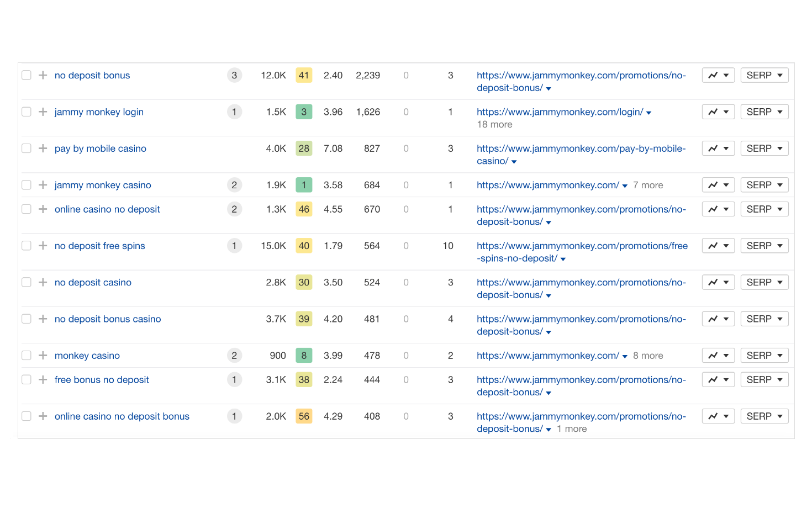Click traffic value '2,239' in first row
This screenshot has height=508, width=812.
pos(368,75)
